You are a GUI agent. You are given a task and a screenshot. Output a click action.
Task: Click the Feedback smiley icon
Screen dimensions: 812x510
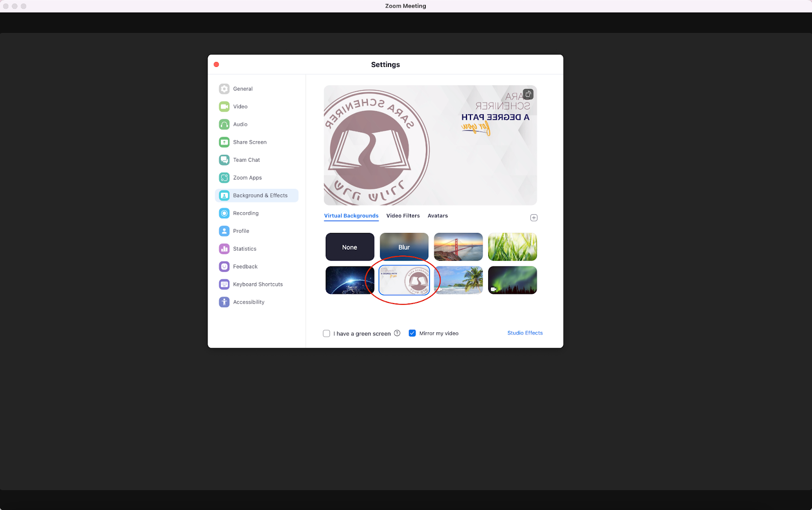pyautogui.click(x=224, y=266)
